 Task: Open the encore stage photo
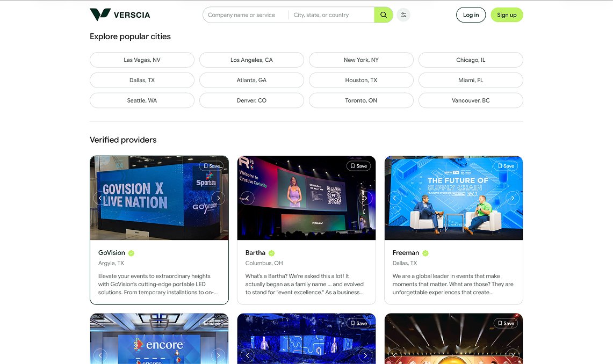click(x=159, y=339)
